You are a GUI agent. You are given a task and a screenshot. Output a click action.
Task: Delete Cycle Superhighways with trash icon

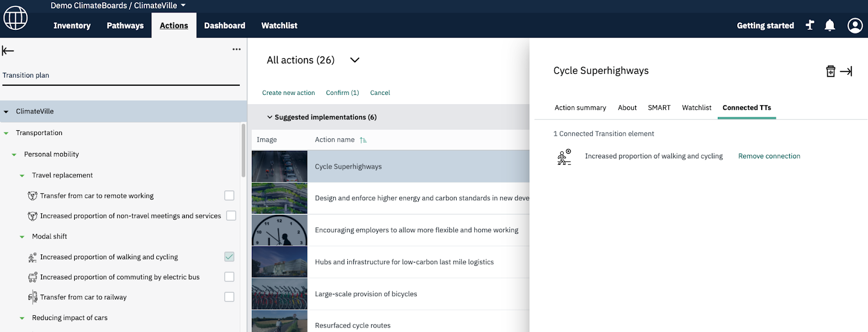[x=830, y=71]
